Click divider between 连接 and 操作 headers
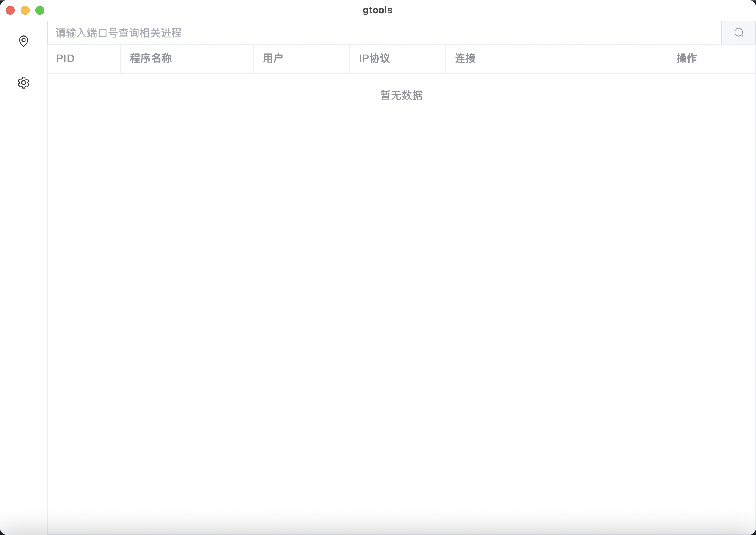756x535 pixels. pos(667,59)
